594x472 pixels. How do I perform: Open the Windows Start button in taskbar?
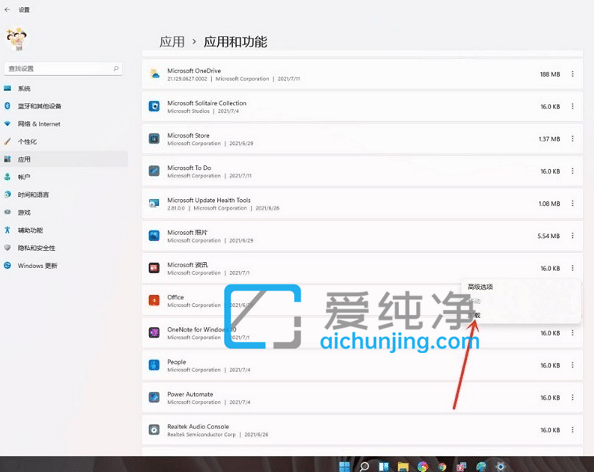pyautogui.click(x=344, y=466)
